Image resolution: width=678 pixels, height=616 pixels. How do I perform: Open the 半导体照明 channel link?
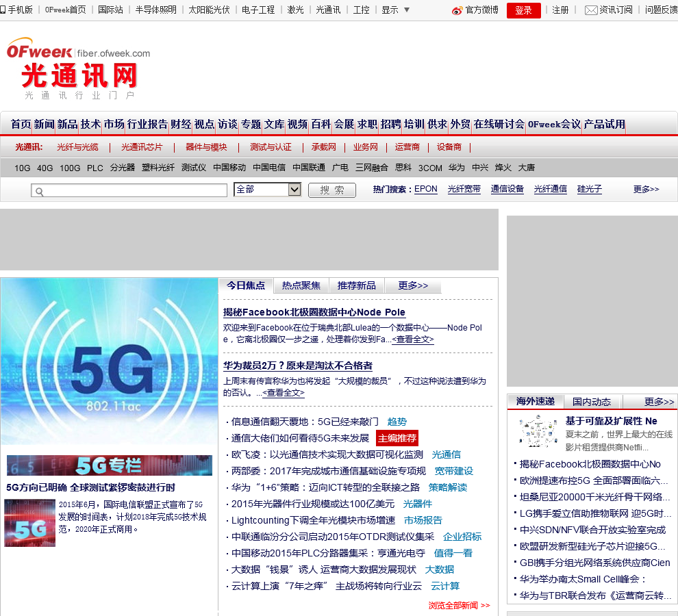(155, 10)
